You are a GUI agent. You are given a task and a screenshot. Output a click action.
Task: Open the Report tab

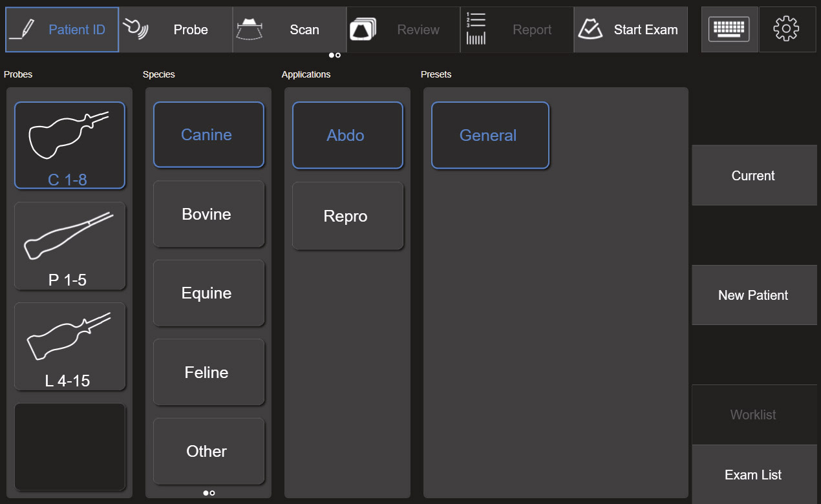point(517,30)
